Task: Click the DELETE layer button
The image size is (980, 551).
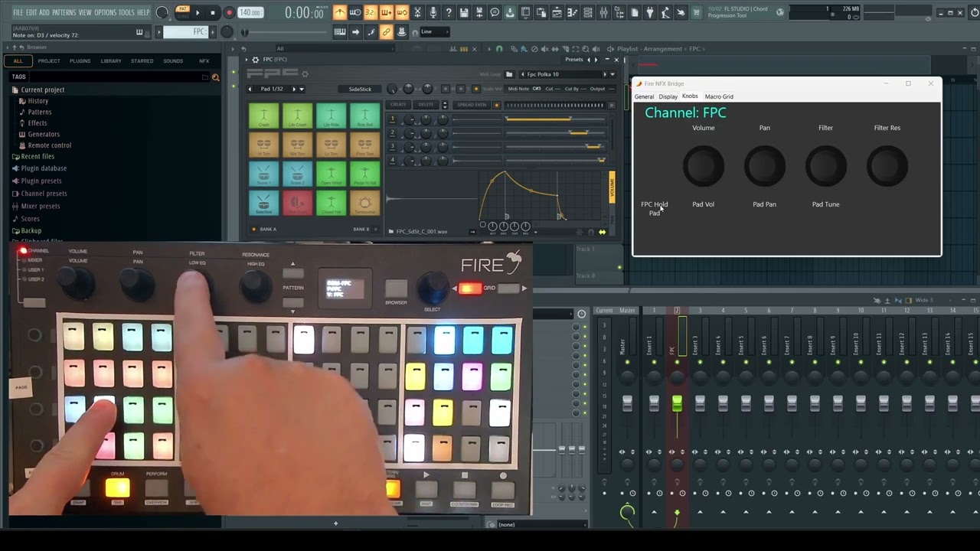Action: pyautogui.click(x=426, y=105)
